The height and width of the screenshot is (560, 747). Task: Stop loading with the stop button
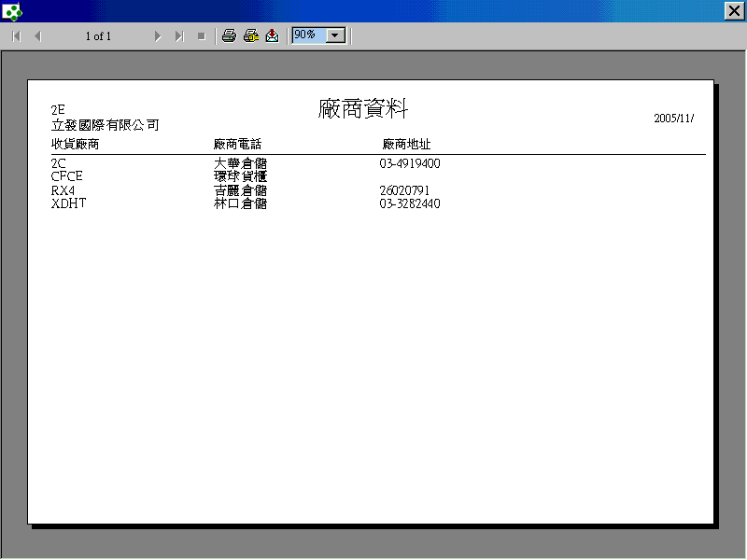202,36
